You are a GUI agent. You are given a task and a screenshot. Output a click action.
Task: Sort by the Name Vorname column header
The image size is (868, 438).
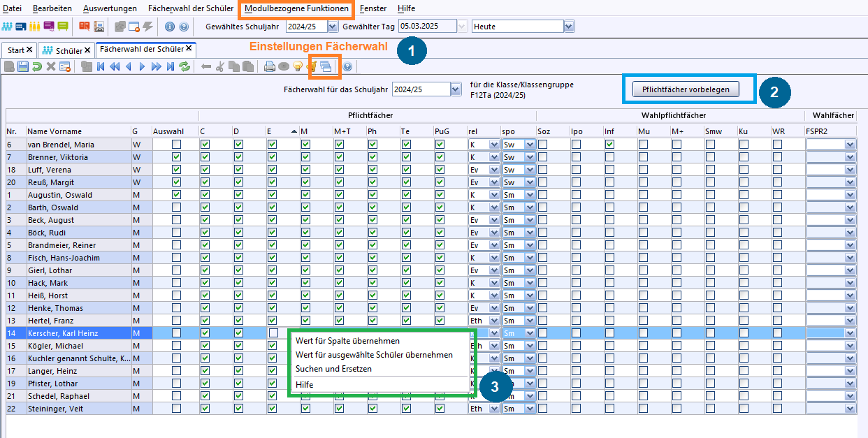(78, 131)
